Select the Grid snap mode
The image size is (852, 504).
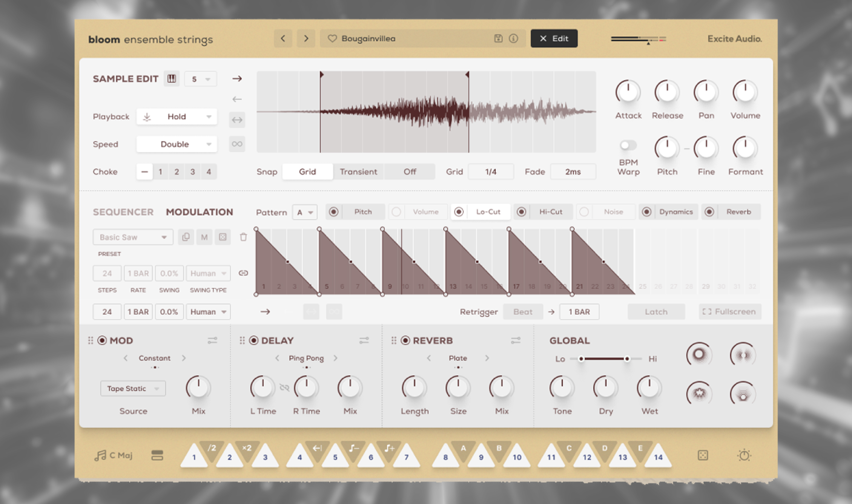pyautogui.click(x=307, y=172)
